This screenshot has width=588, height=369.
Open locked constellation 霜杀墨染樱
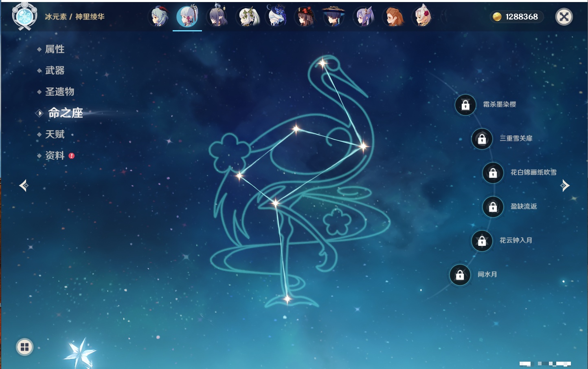click(x=465, y=105)
